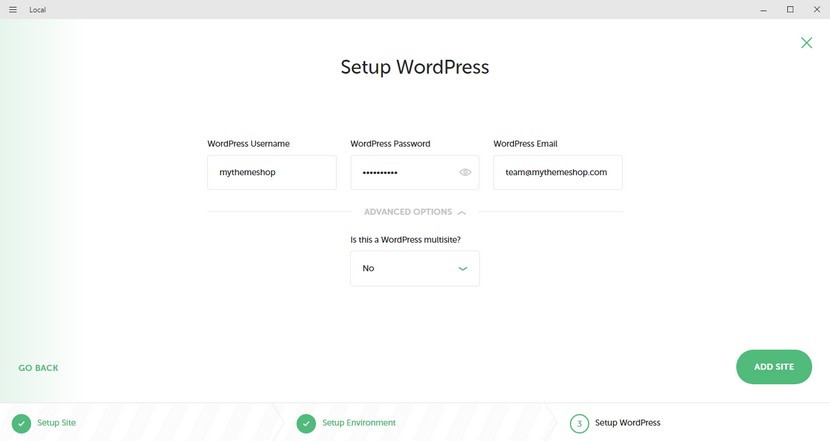Screen dimensions: 830x441
Task: Click the Setup WordPress heading
Action: (414, 67)
